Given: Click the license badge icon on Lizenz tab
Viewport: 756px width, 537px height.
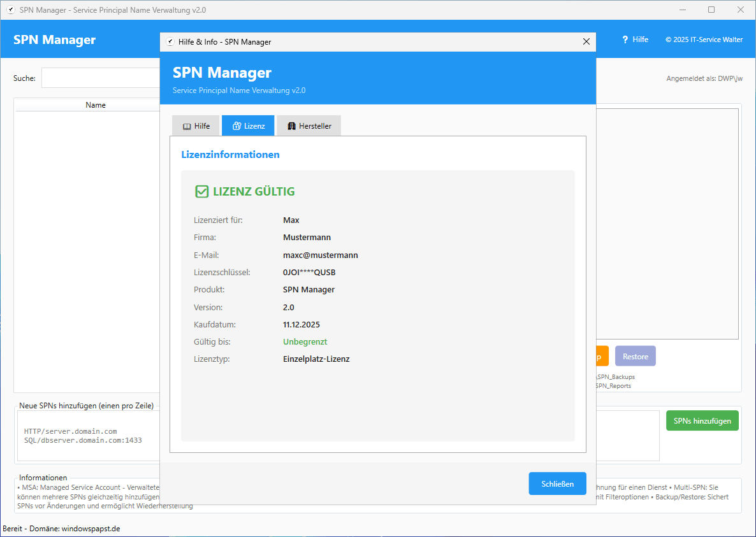Looking at the screenshot, I should (x=236, y=126).
